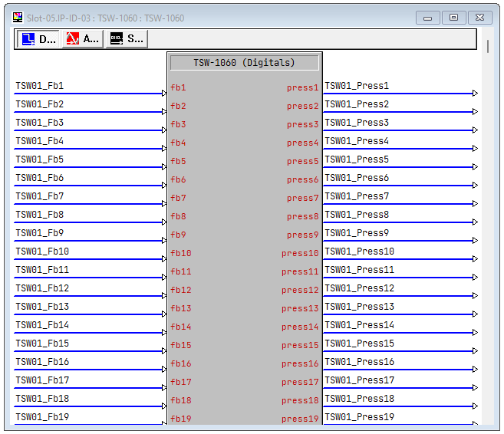
Task: Maximize the symbol detail window
Action: coord(454,18)
